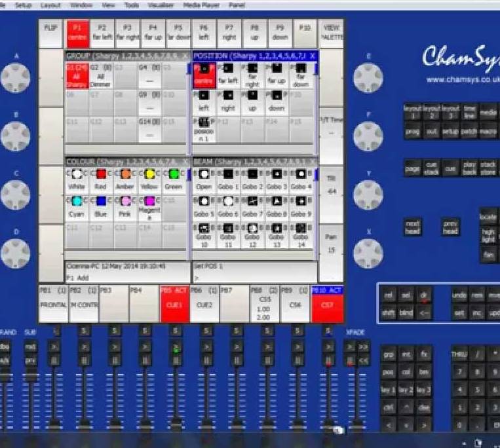Click the PB5 playback fader handle
This screenshot has height=448, width=500.
pos(176,424)
